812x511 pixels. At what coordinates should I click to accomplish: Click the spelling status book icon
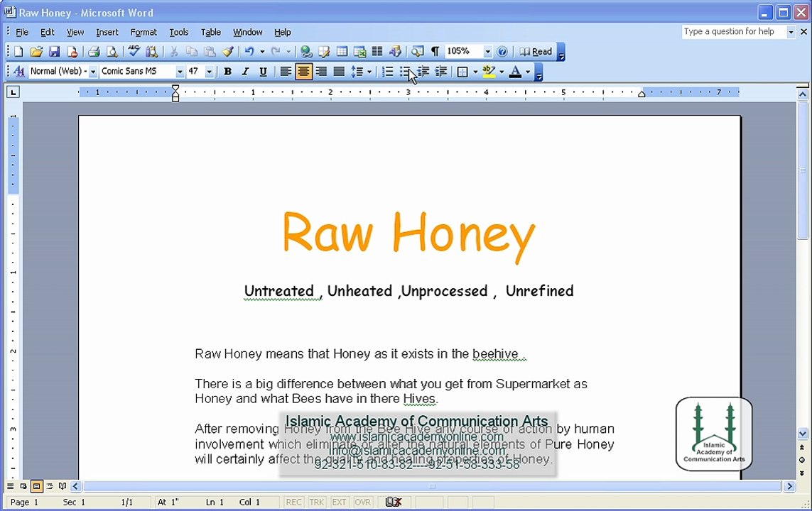pyautogui.click(x=394, y=502)
